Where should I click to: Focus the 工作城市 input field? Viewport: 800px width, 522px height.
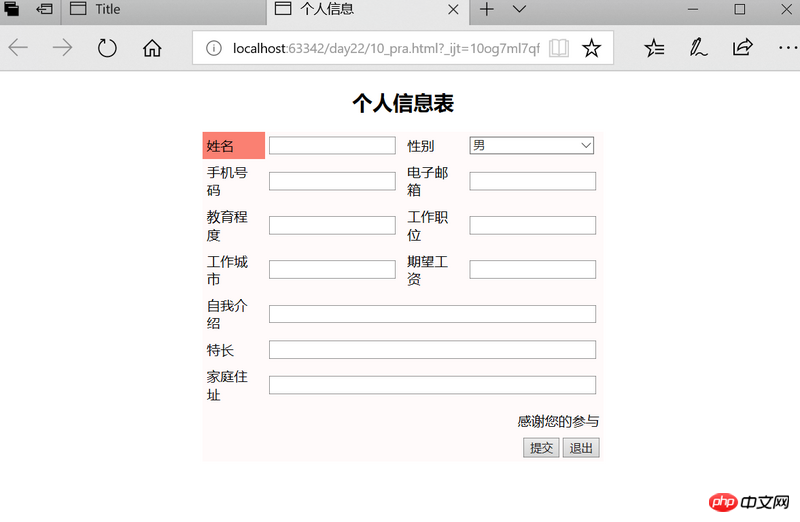click(x=332, y=269)
